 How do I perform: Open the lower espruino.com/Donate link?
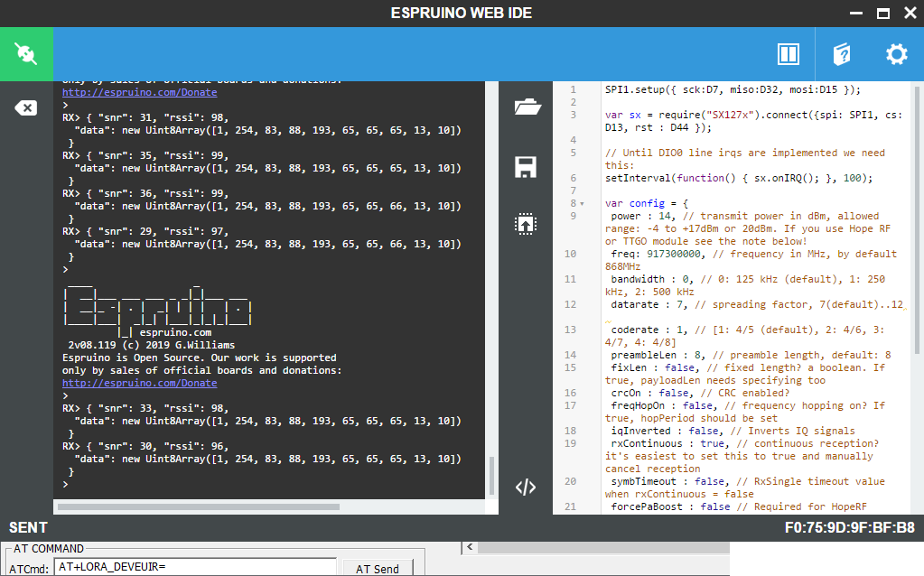140,384
